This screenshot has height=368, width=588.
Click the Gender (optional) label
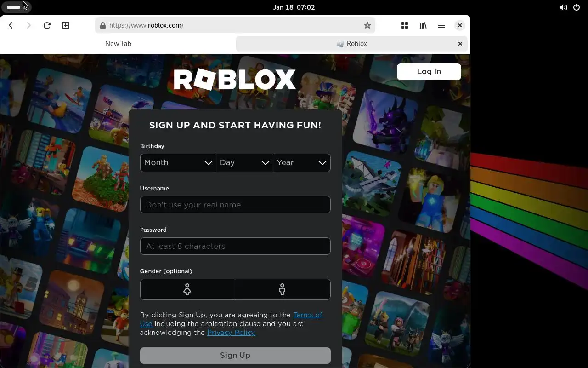(166, 271)
